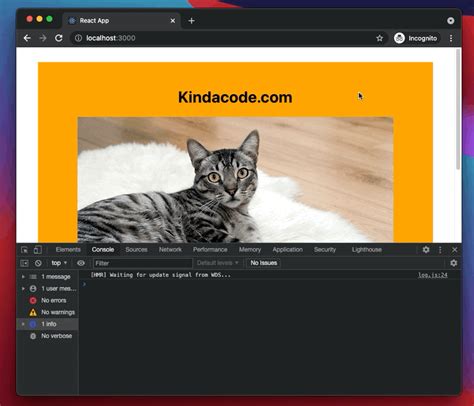Open the Incognito profile indicator
The height and width of the screenshot is (406, 474).
point(416,38)
